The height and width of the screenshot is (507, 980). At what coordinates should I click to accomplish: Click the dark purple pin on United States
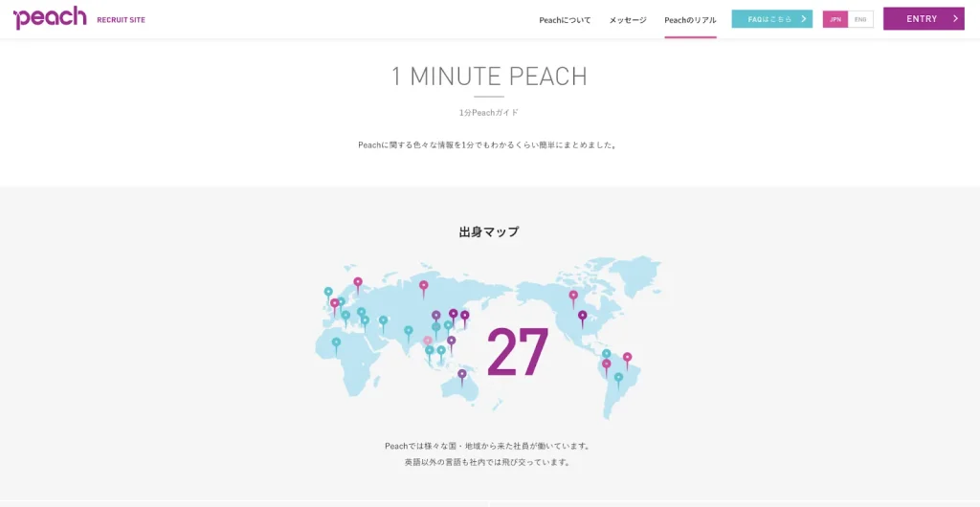pyautogui.click(x=583, y=318)
